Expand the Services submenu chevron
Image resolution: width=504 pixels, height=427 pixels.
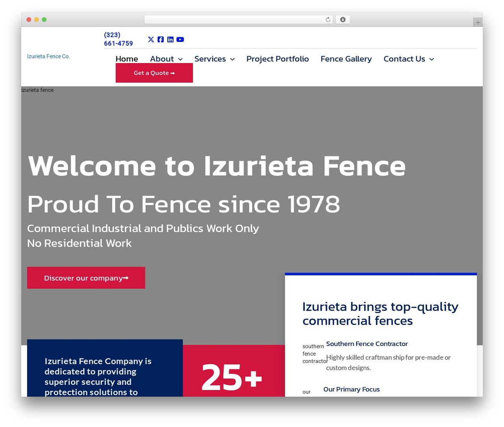(x=232, y=59)
